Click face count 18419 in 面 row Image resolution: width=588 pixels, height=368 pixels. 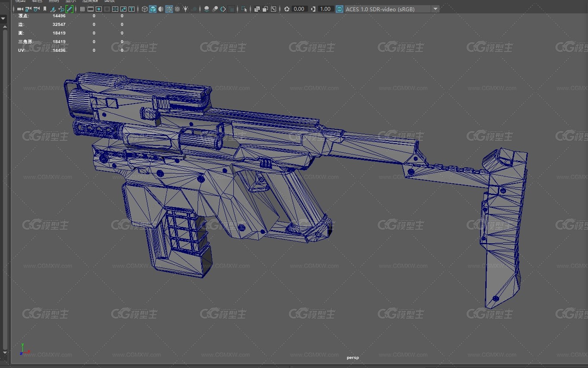59,33
